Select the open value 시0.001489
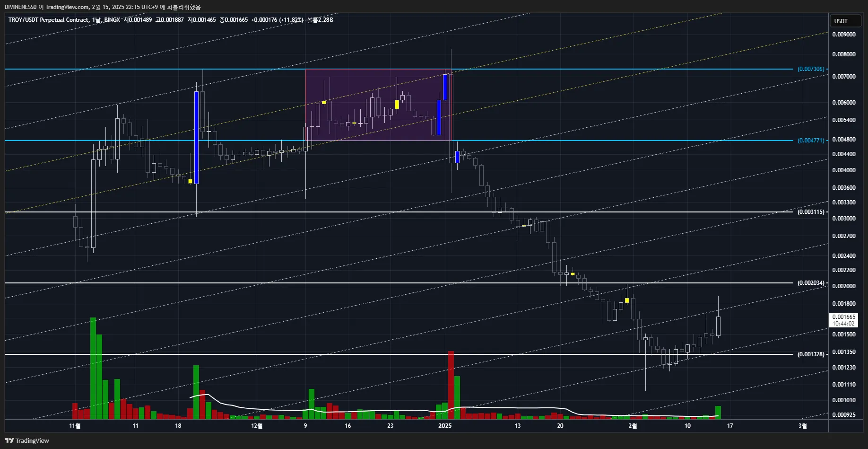Screen dimensions: 868x449 [138, 20]
